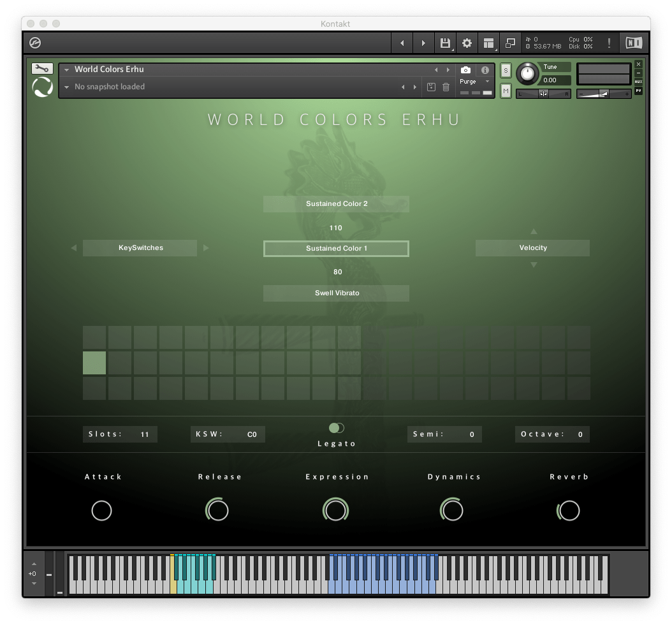Load next snapshot arrow
Viewport: 672px width, 625px height.
pos(414,87)
